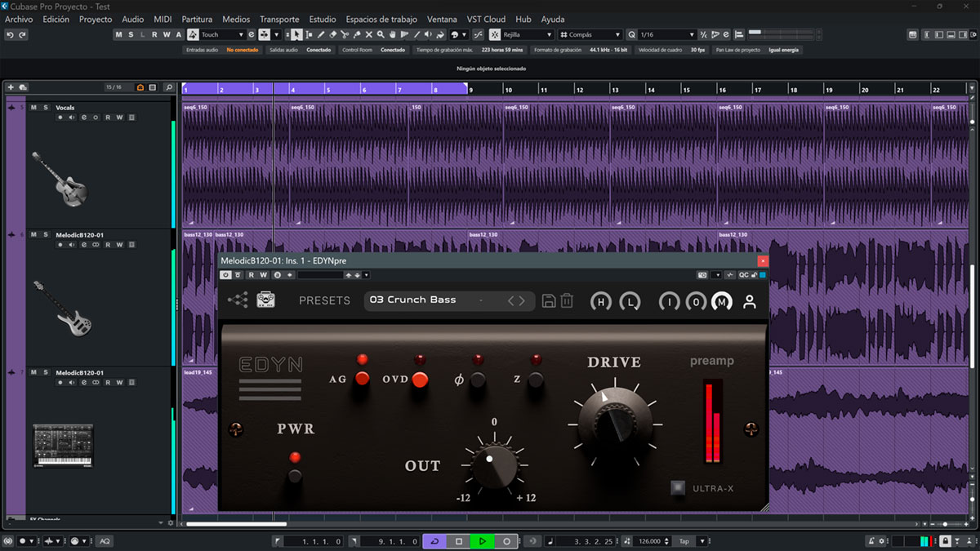Select the Object Selection arrow tool
The image size is (980, 551).
coord(296,35)
